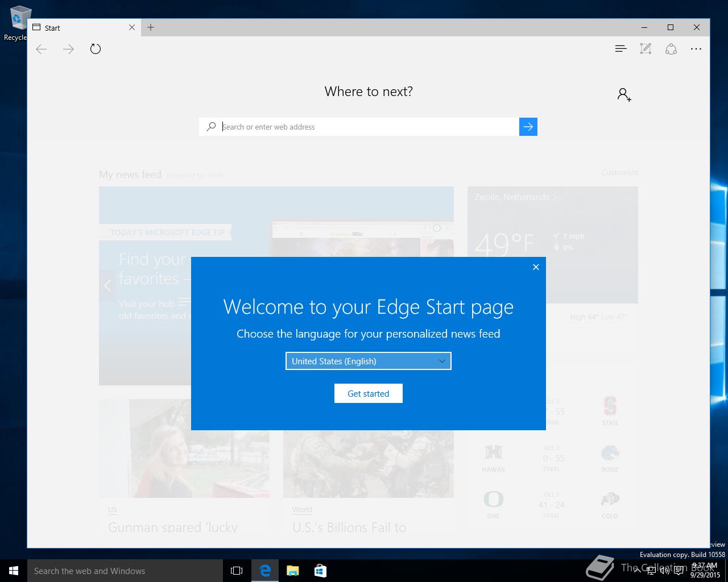Click the 49°F temperature reading
728x582 pixels.
tap(504, 244)
